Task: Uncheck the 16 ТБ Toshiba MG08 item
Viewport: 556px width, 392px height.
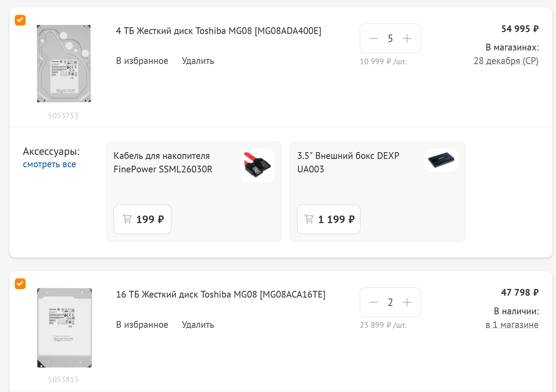Action: [20, 284]
